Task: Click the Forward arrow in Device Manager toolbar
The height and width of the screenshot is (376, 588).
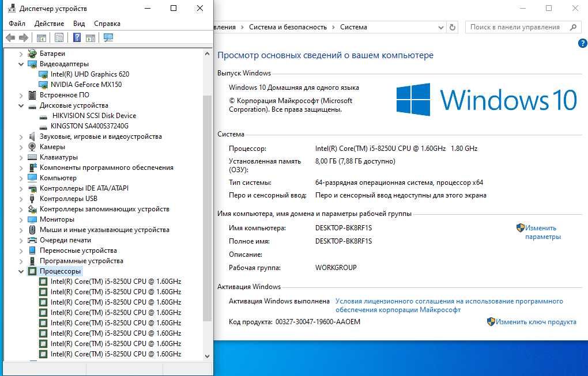Action: 23,37
